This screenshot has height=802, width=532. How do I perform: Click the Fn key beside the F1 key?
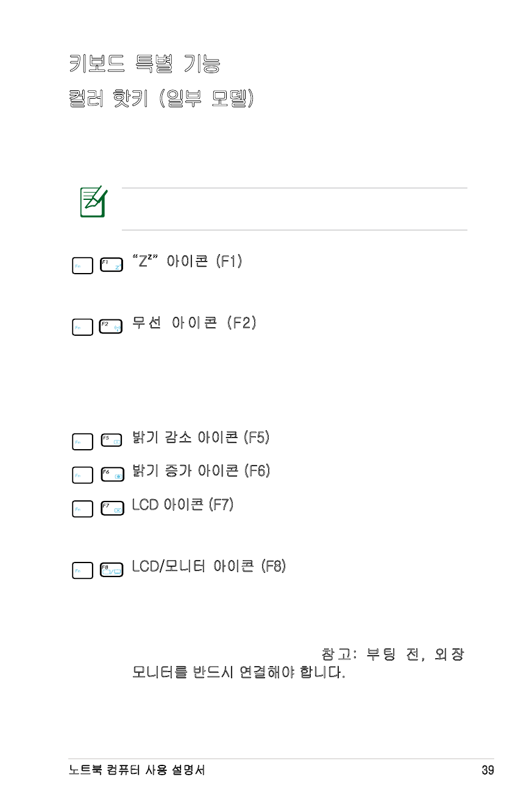tap(82, 266)
